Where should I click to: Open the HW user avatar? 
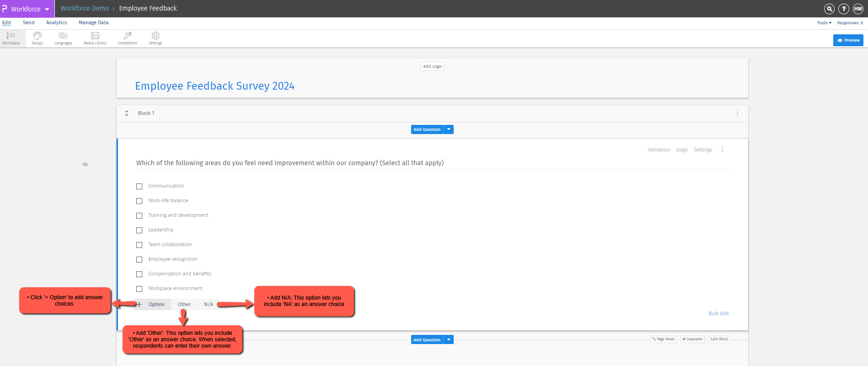coord(858,9)
